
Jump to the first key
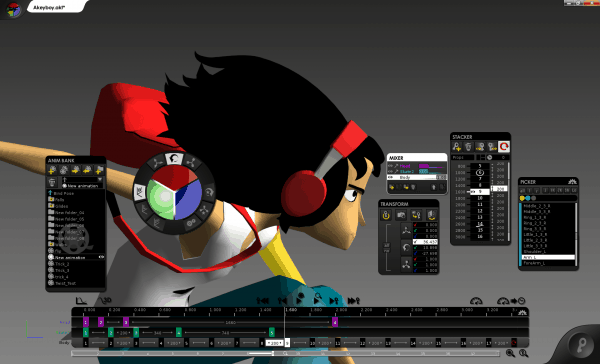coord(263,301)
